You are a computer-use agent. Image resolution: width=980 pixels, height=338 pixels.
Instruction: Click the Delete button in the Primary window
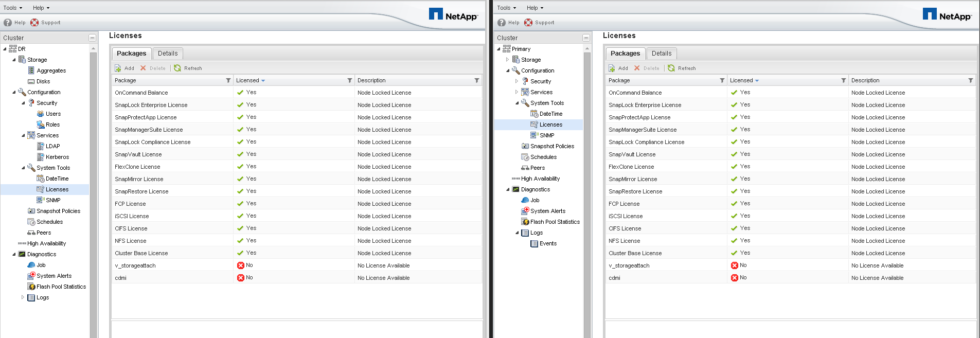coord(647,68)
